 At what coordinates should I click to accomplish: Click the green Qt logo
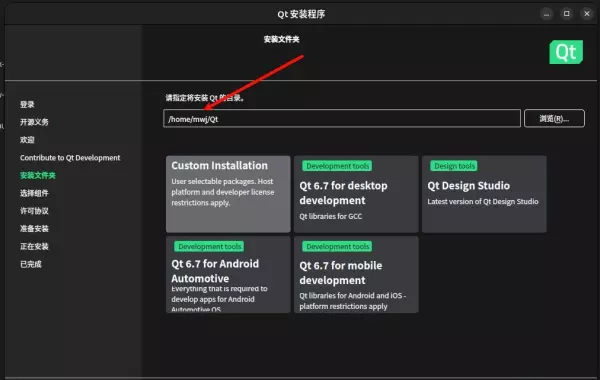[x=566, y=52]
